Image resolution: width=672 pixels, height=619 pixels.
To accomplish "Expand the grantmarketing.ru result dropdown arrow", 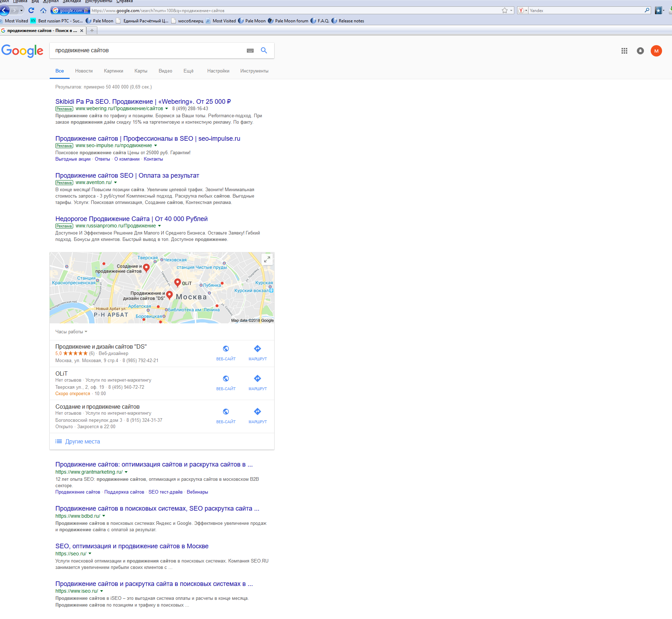I will click(x=126, y=472).
